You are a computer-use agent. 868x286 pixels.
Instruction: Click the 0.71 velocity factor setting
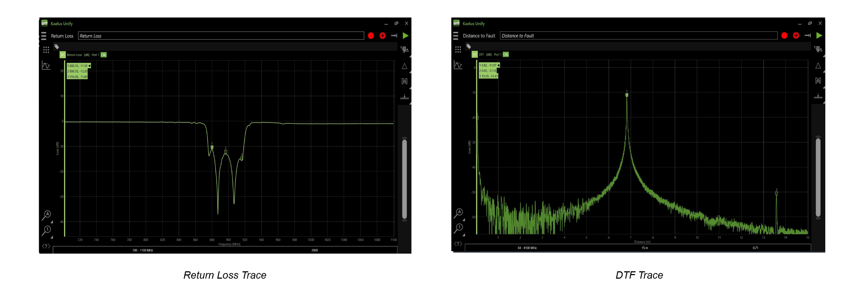[x=756, y=248]
